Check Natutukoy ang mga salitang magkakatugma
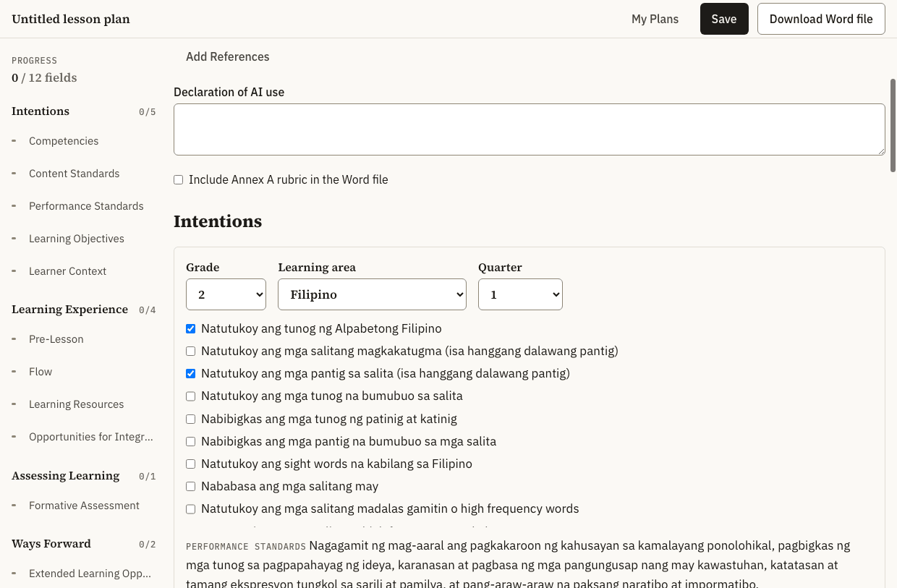 (190, 351)
